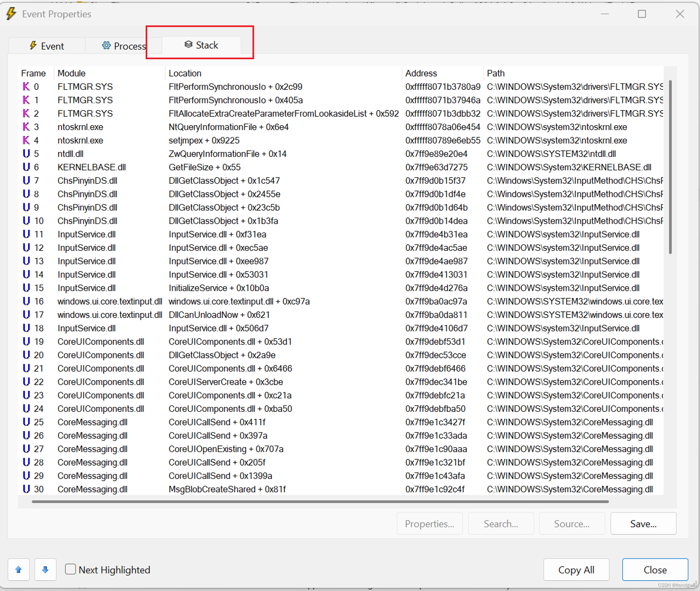Viewport: 700px width, 591px height.
Task: Click the lightning bolt icon in title bar
Action: point(11,14)
